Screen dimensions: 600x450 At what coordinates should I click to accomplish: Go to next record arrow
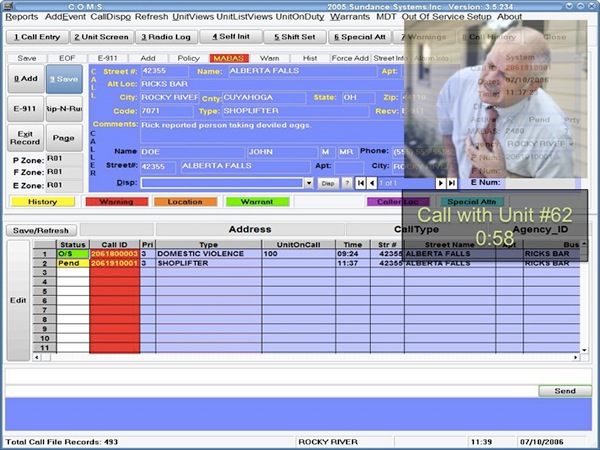(441, 183)
